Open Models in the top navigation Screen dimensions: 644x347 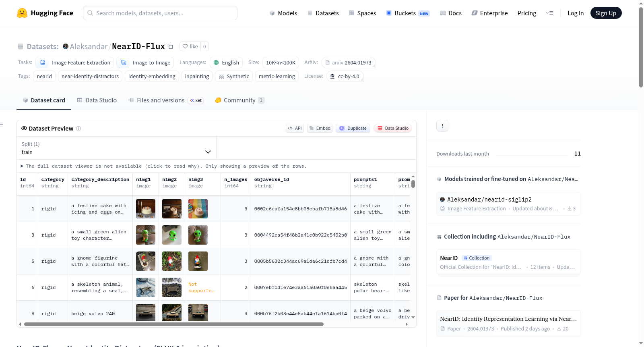283,13
